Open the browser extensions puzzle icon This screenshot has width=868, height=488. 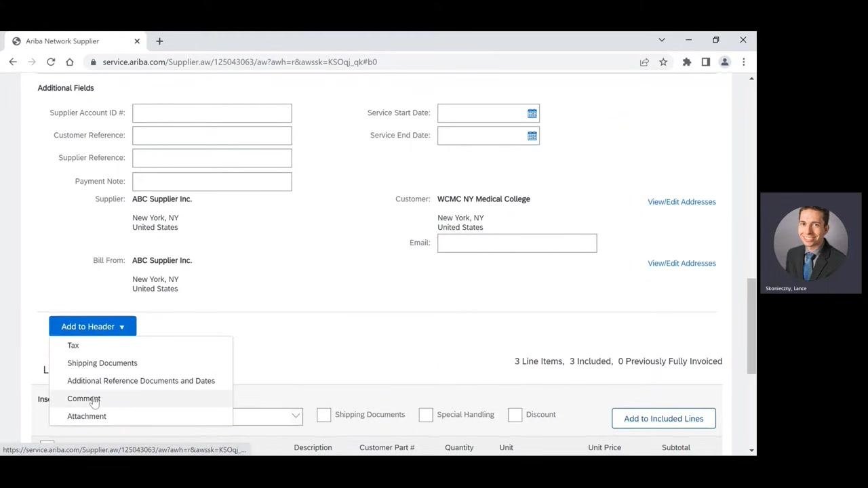tap(687, 62)
